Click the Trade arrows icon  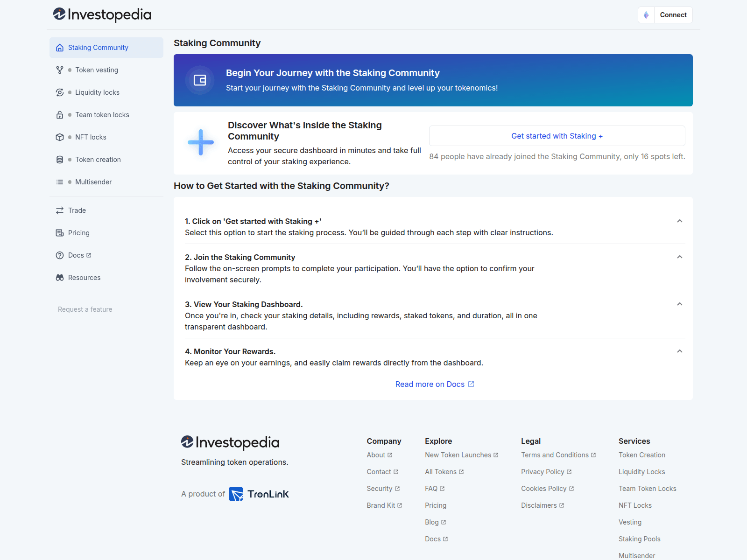tap(60, 210)
